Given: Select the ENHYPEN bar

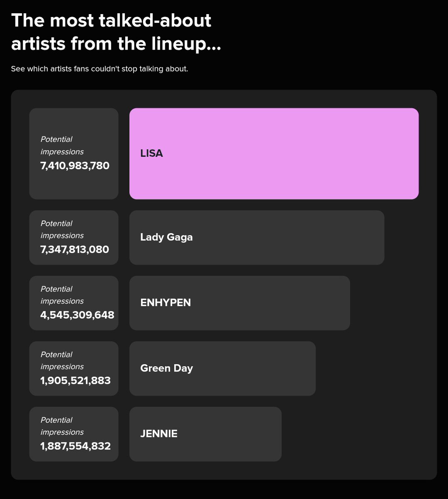Looking at the screenshot, I should (x=240, y=303).
